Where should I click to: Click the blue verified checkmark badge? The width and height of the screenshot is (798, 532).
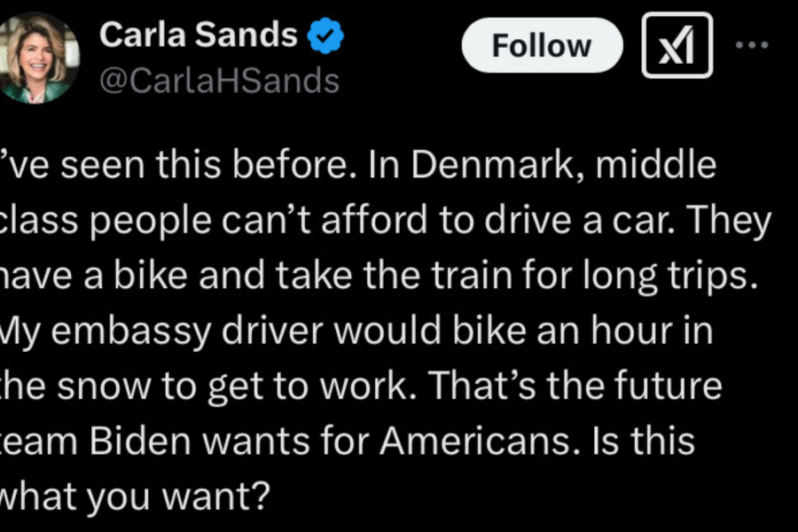click(x=325, y=37)
